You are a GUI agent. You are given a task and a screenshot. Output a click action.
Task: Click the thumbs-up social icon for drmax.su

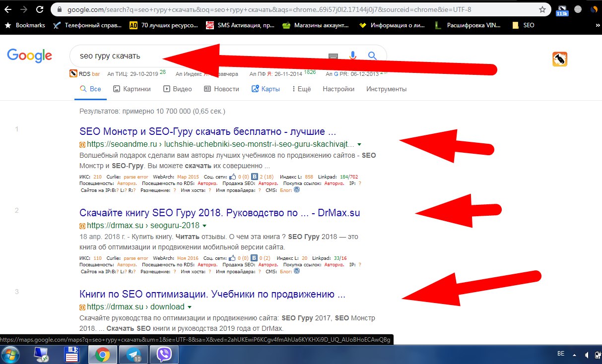tap(233, 257)
